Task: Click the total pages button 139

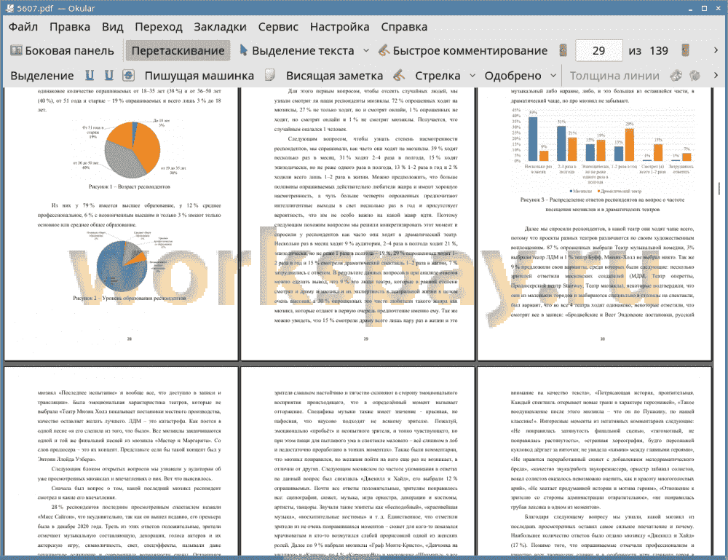Action: coord(659,51)
